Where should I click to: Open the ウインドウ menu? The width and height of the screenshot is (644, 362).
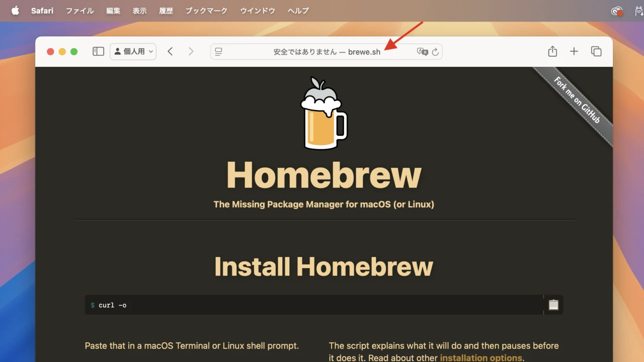(x=258, y=11)
